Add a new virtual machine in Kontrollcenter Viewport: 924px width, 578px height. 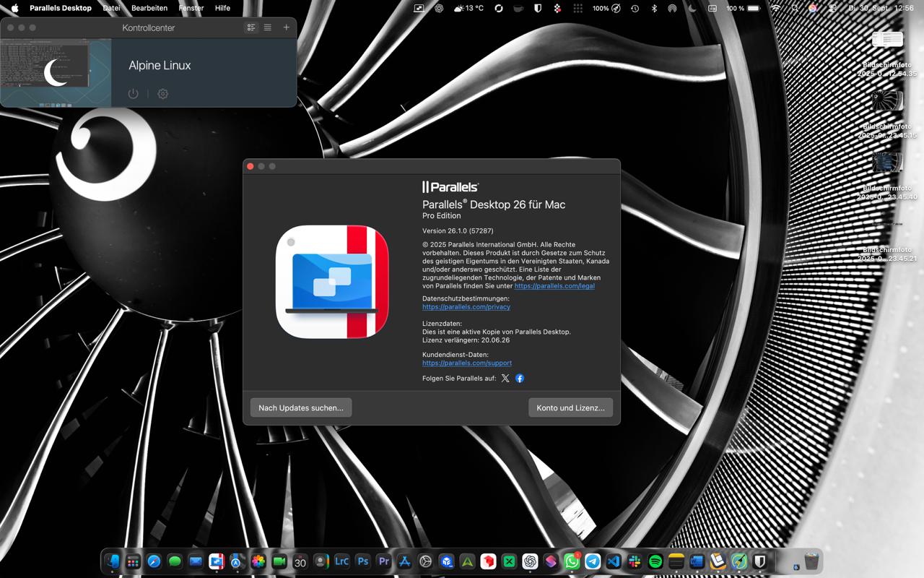point(287,27)
